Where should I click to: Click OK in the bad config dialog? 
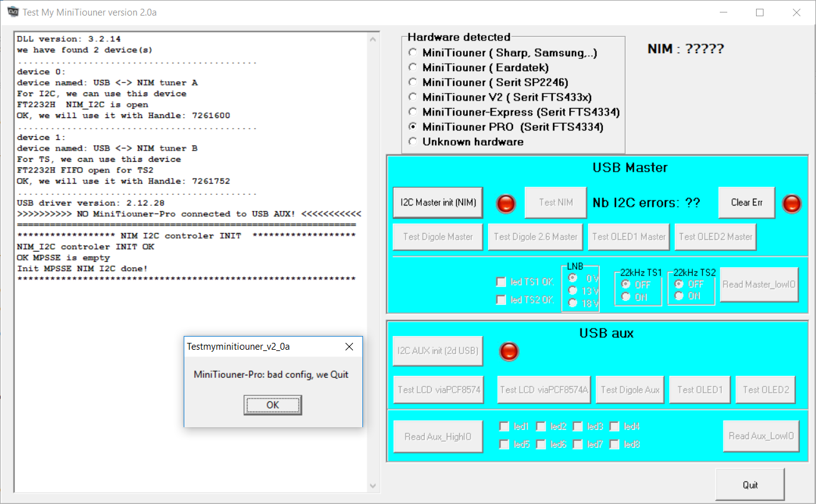[x=272, y=405]
